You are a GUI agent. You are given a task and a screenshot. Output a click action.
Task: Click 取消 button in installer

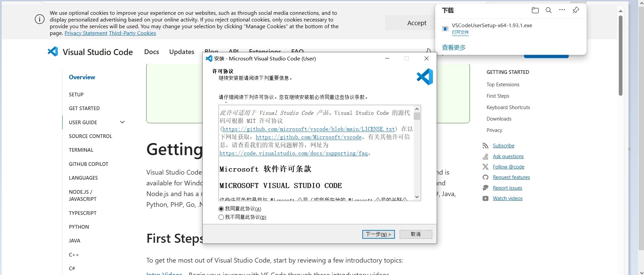(416, 234)
